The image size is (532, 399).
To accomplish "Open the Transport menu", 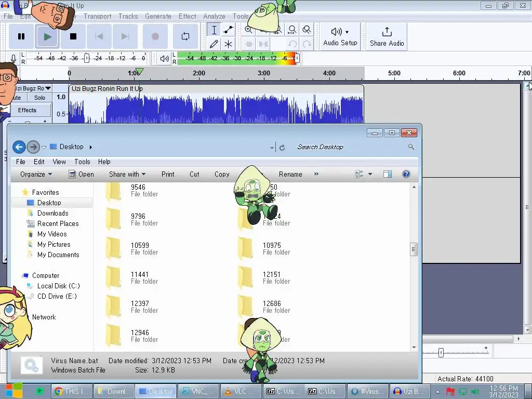I will point(97,16).
